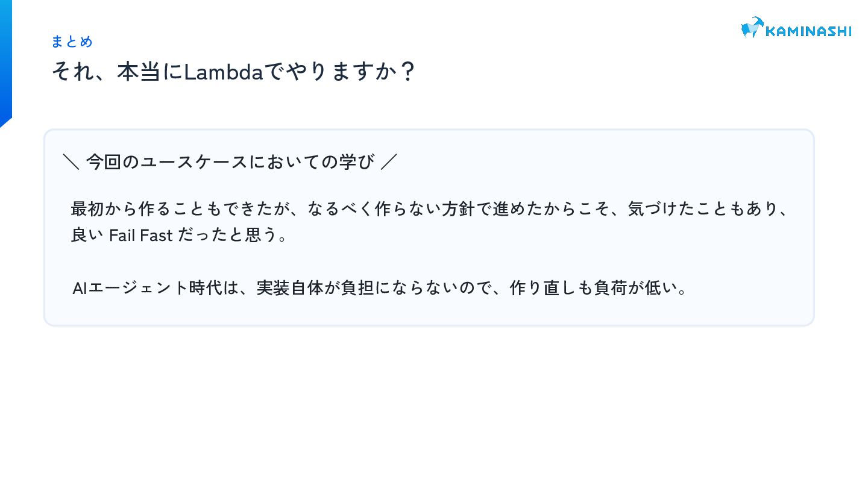Click the words Fail Fast
The width and height of the screenshot is (868, 488).
(x=140, y=235)
